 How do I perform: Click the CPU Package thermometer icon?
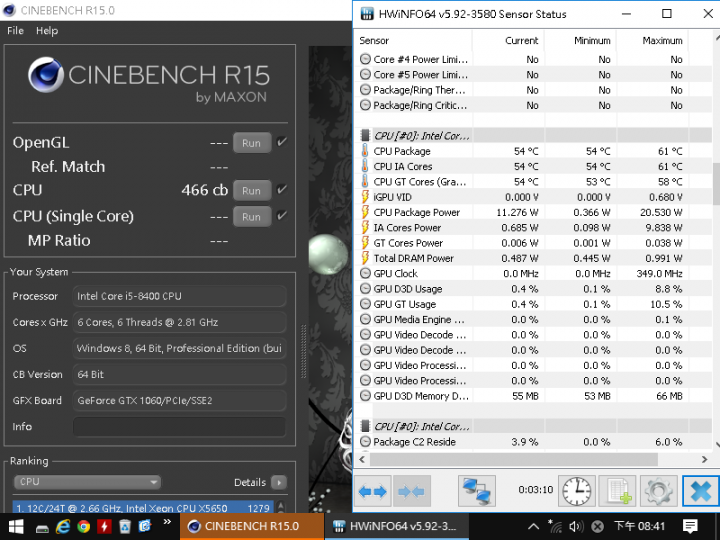coord(365,151)
